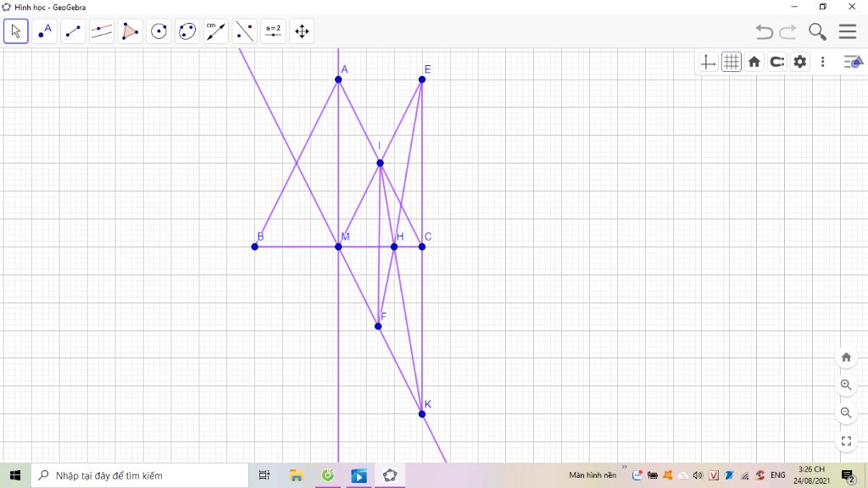Viewport: 868px width, 488px height.
Task: Select point C on the canvas
Action: point(422,247)
